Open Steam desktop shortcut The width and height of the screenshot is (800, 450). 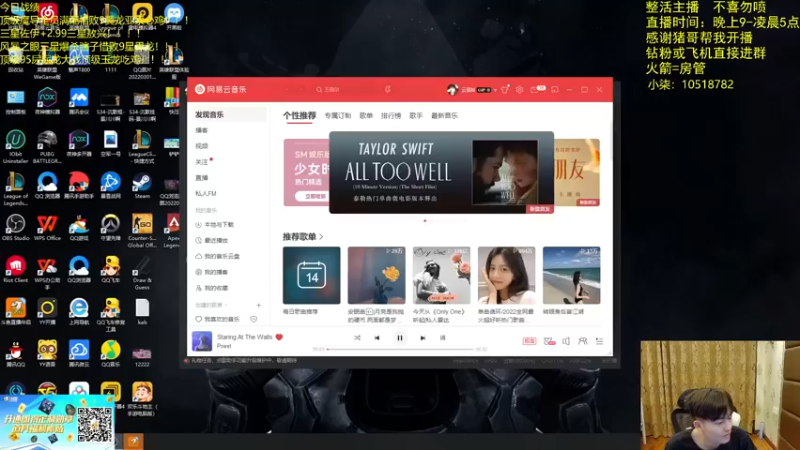coord(141,186)
